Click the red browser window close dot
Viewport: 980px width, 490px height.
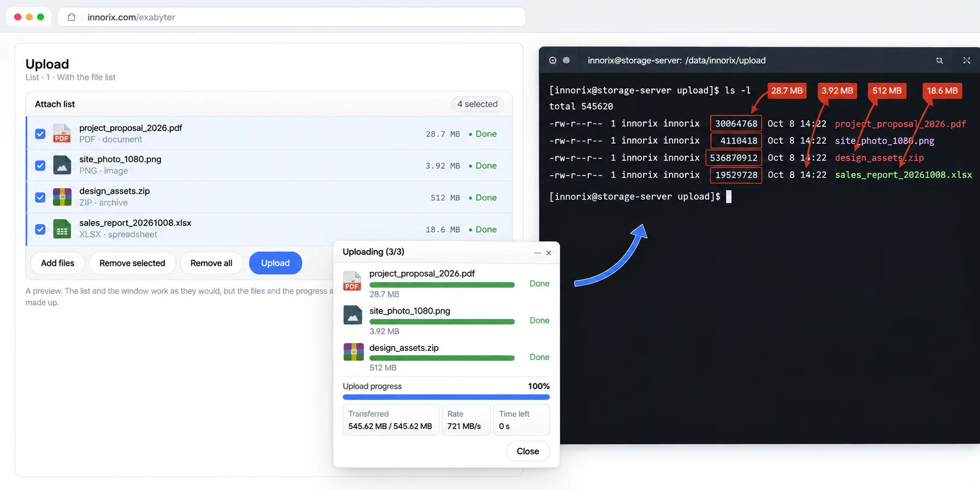[x=18, y=17]
